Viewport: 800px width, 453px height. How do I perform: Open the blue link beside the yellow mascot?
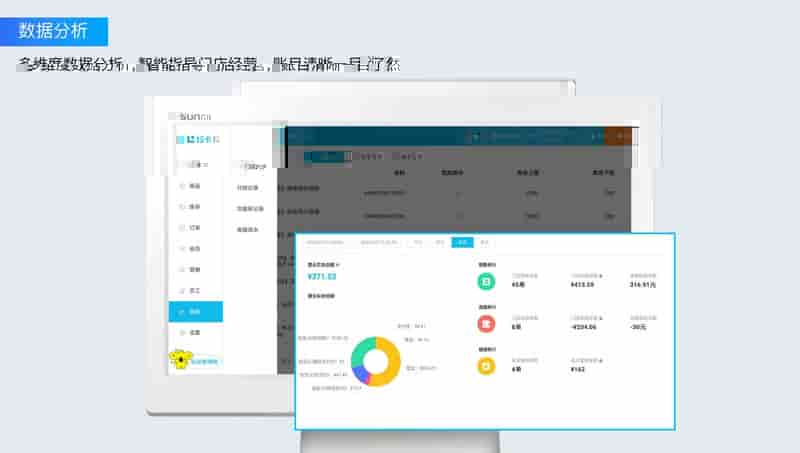(205, 362)
